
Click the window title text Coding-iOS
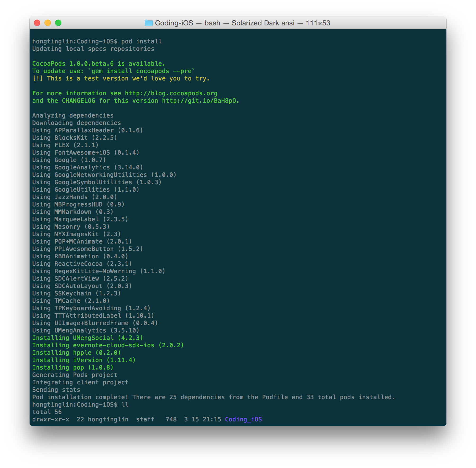(174, 23)
